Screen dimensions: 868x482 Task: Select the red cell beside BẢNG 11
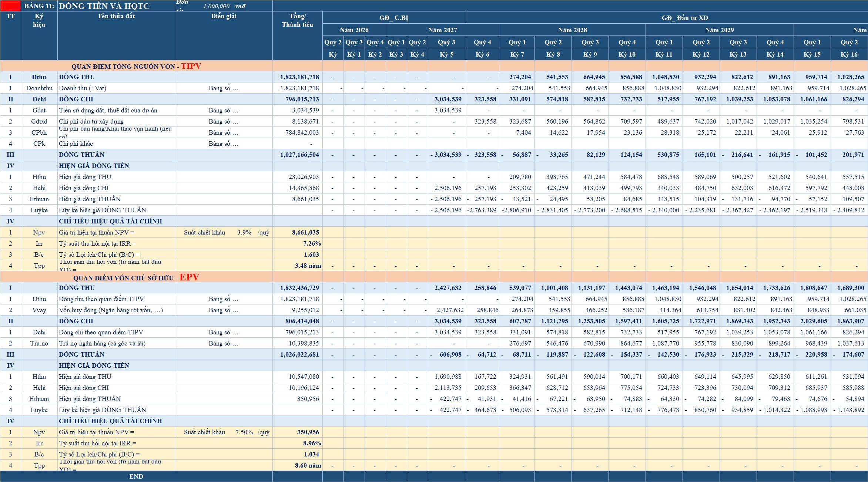10,6
